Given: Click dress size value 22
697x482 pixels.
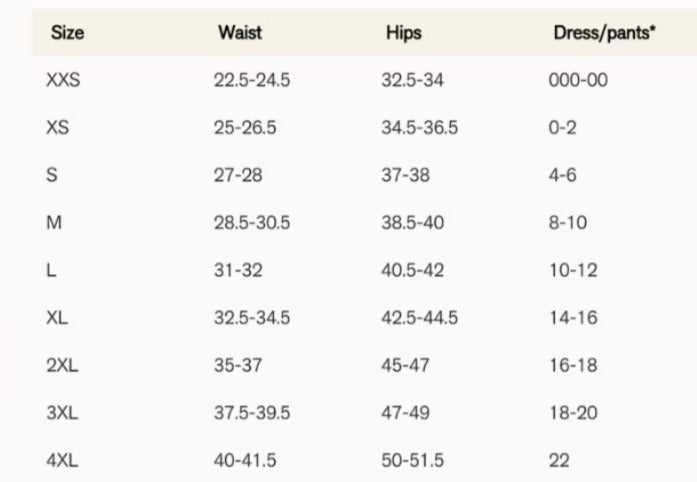Looking at the screenshot, I should click(x=558, y=460).
